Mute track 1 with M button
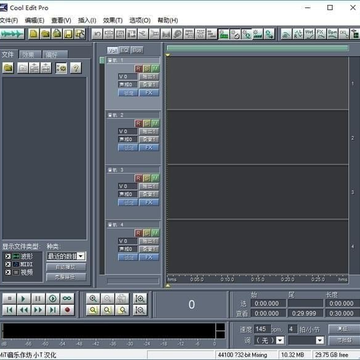 pyautogui.click(x=155, y=69)
